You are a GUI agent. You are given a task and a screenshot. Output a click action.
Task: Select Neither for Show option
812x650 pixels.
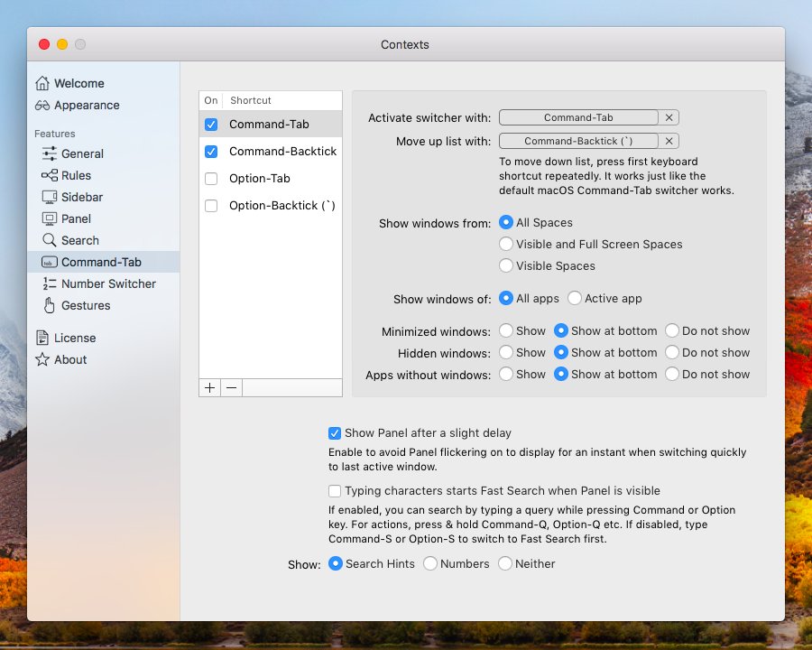505,563
